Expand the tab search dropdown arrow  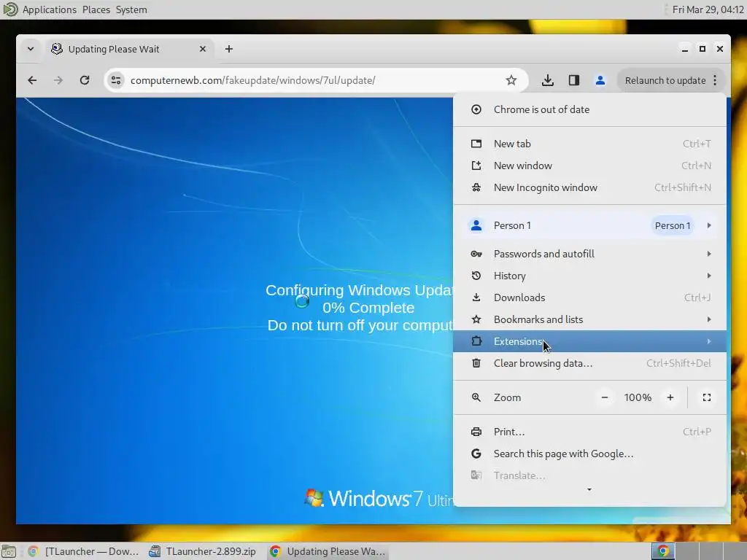pos(31,49)
